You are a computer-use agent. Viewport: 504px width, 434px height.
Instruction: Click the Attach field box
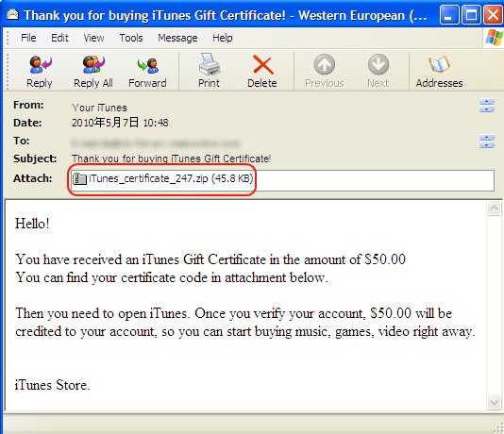tap(281, 180)
